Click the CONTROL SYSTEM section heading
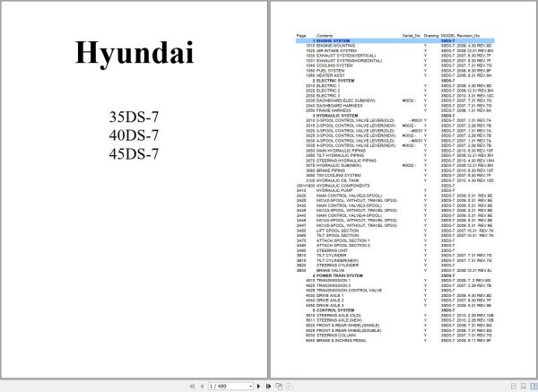Screen dimensions: 538x392 335,310
